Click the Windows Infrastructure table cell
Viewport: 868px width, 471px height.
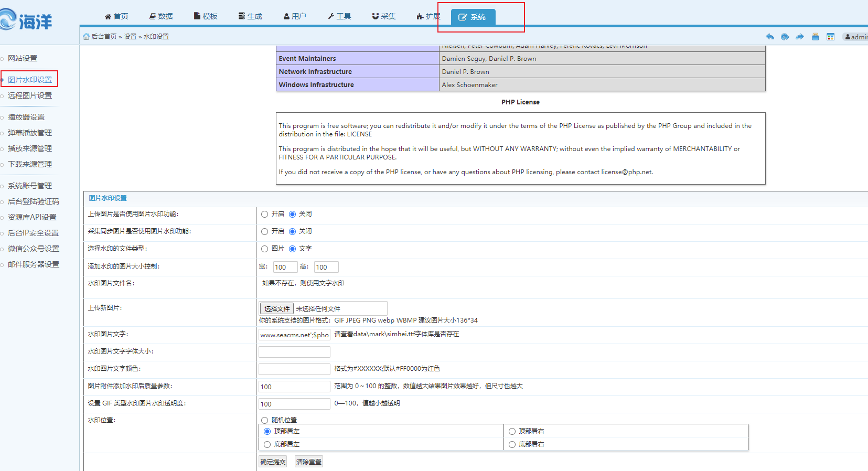[x=358, y=84]
